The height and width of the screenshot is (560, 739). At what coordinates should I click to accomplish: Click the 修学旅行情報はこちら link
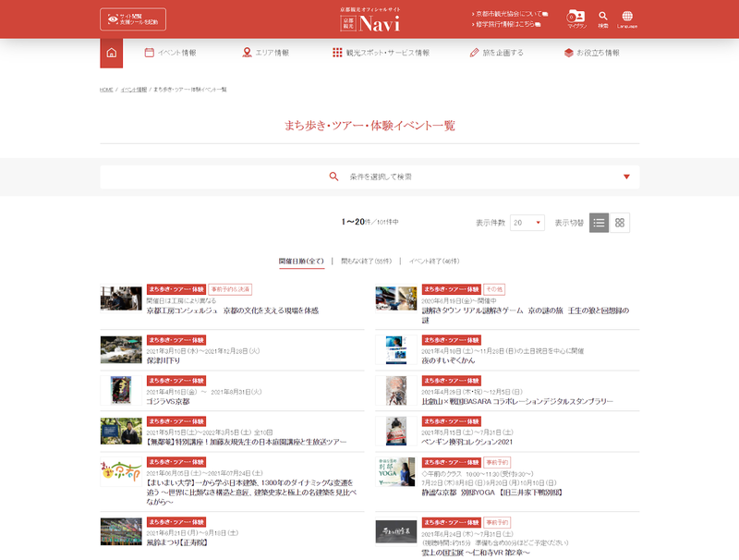[506, 24]
